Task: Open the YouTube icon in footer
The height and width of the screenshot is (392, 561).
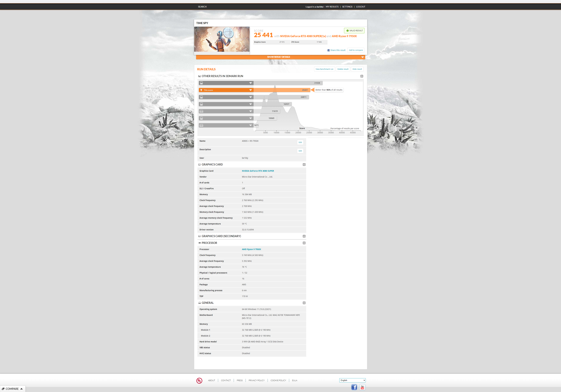Action: click(362, 387)
